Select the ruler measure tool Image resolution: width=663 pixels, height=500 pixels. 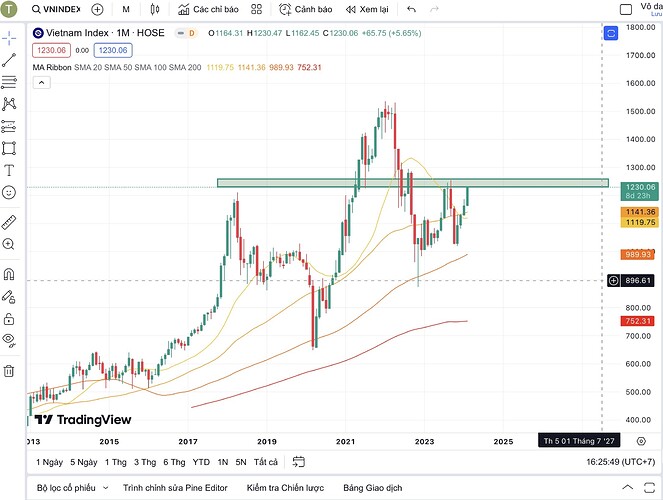point(9,221)
